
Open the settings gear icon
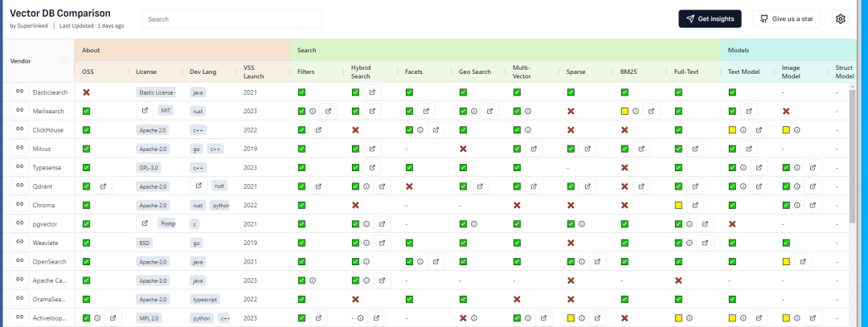841,18
